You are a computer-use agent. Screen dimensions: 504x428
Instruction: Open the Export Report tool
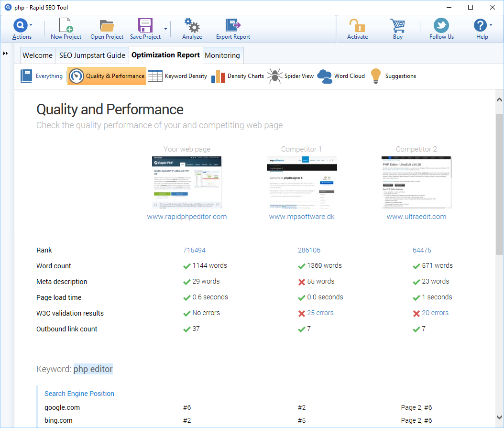[232, 29]
